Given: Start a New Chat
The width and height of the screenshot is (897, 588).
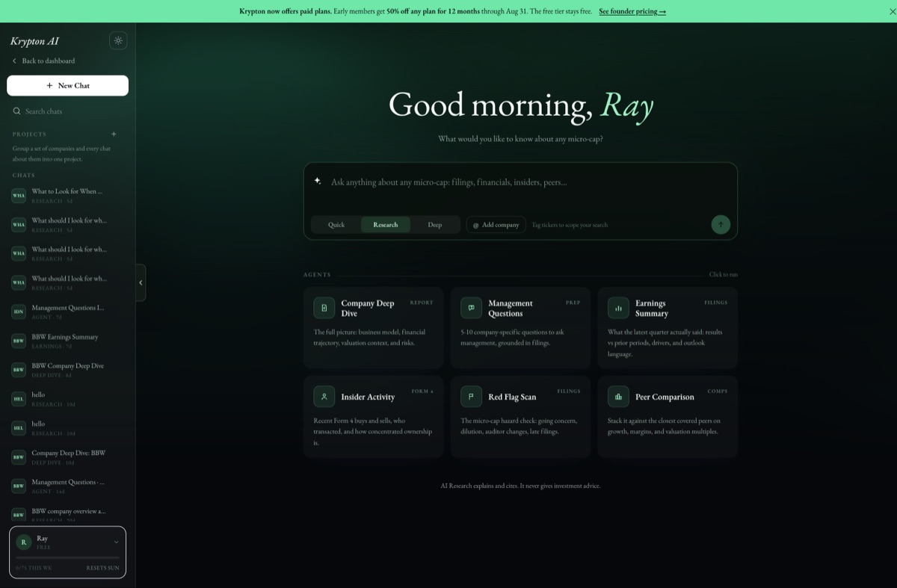Looking at the screenshot, I should [x=67, y=86].
